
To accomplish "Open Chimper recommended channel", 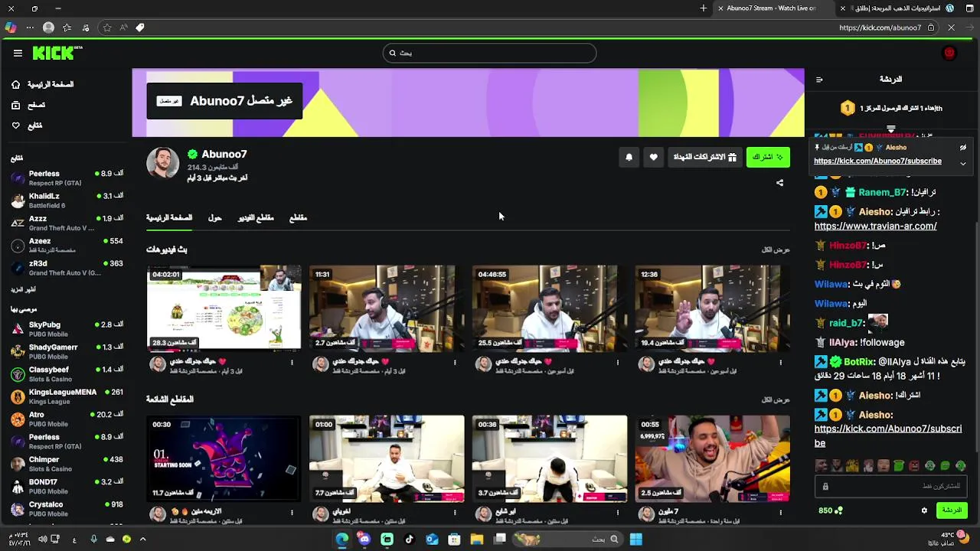I will [67, 464].
